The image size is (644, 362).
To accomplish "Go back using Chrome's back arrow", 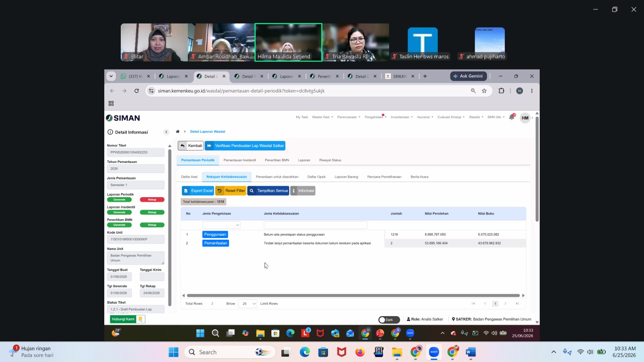I will tap(112, 91).
